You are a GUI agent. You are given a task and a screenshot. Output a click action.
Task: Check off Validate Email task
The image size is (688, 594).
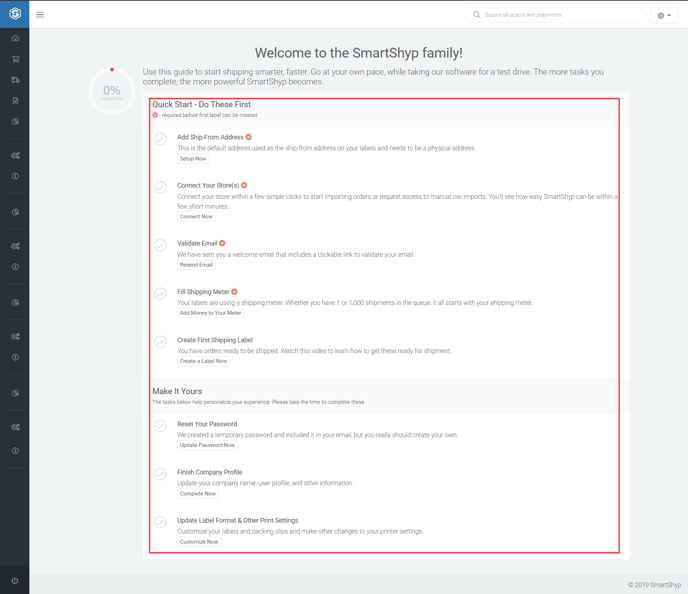(x=160, y=245)
